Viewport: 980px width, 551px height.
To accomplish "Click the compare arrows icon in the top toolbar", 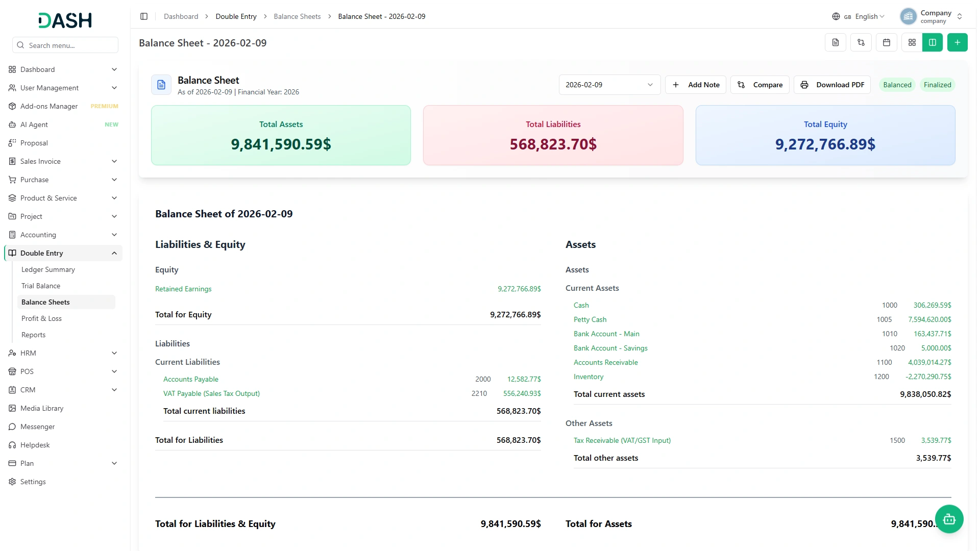I will [x=861, y=42].
